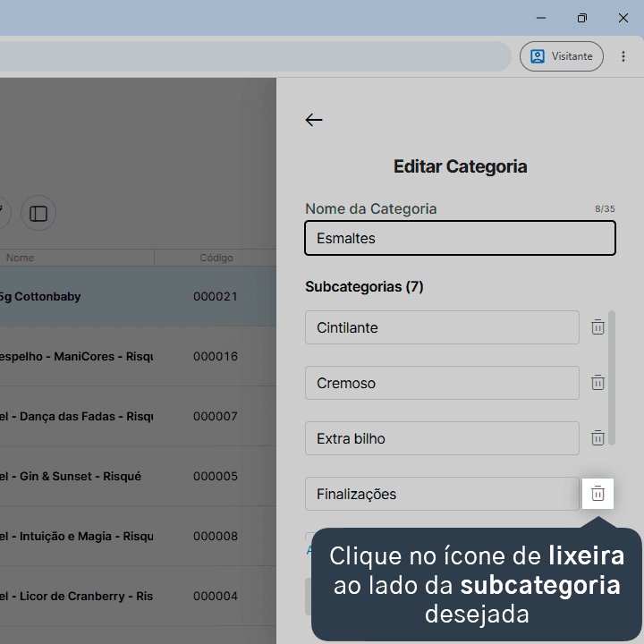Viewport: 644px width, 644px height.
Task: Delete the Cintilante subcategory with trash icon
Action: pos(597,327)
